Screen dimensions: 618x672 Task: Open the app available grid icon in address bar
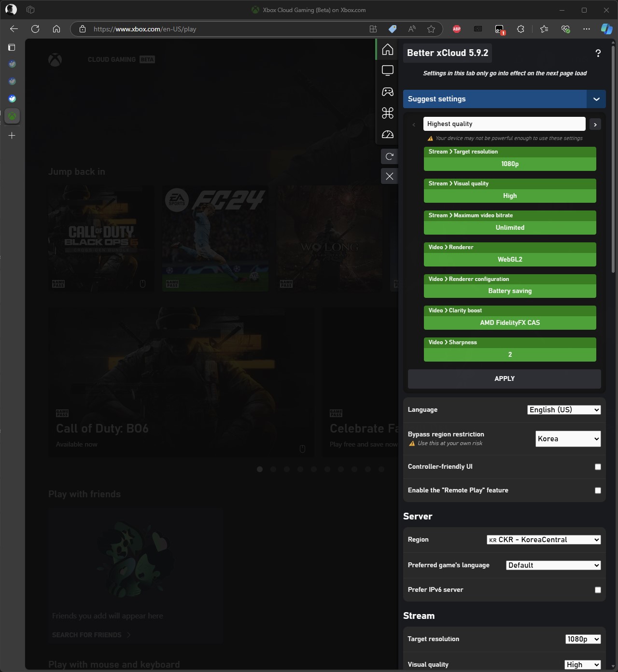373,29
